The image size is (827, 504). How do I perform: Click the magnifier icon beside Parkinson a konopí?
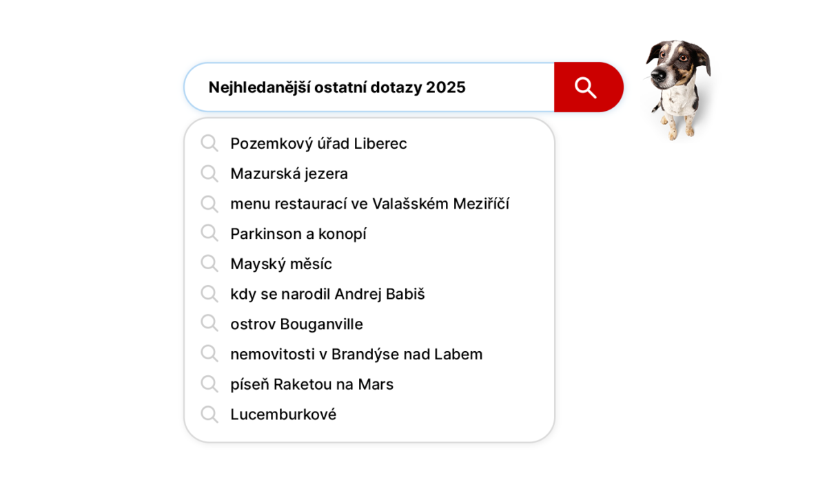point(210,233)
